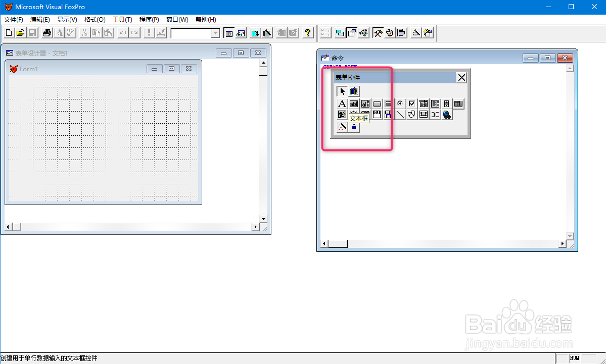Image resolution: width=606 pixels, height=364 pixels.
Task: Open the 编辑(E) menu
Action: point(40,19)
